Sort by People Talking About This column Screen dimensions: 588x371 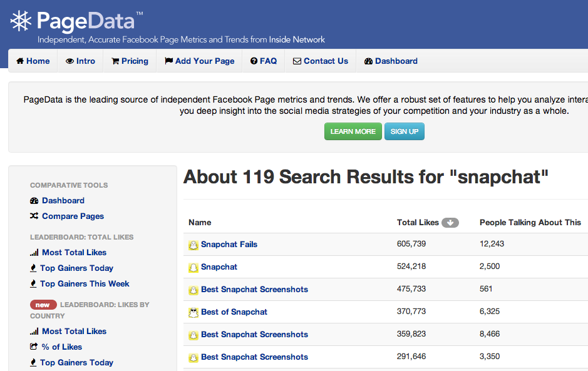530,223
